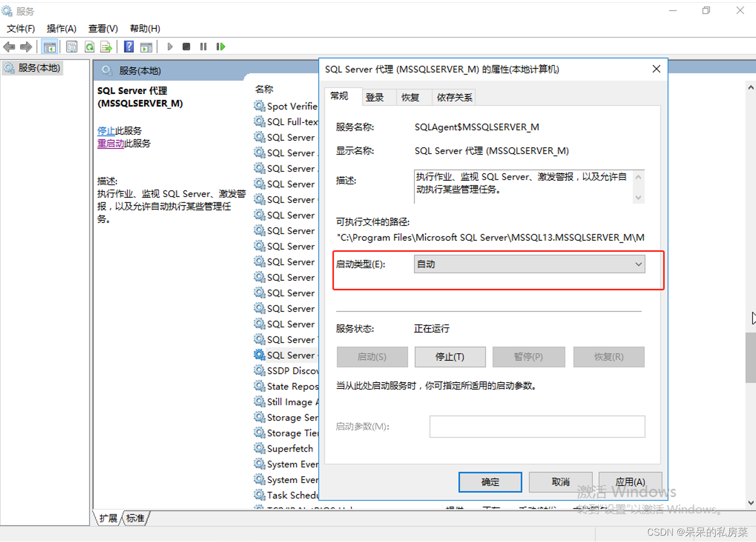
Task: Click the export list toolbar icon
Action: pos(106,47)
